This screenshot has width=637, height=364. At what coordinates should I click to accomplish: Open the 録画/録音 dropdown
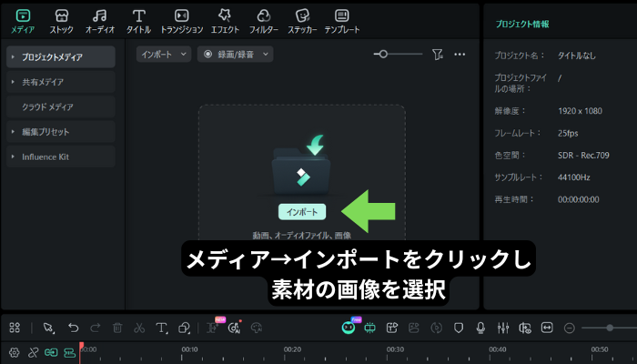[x=235, y=54]
